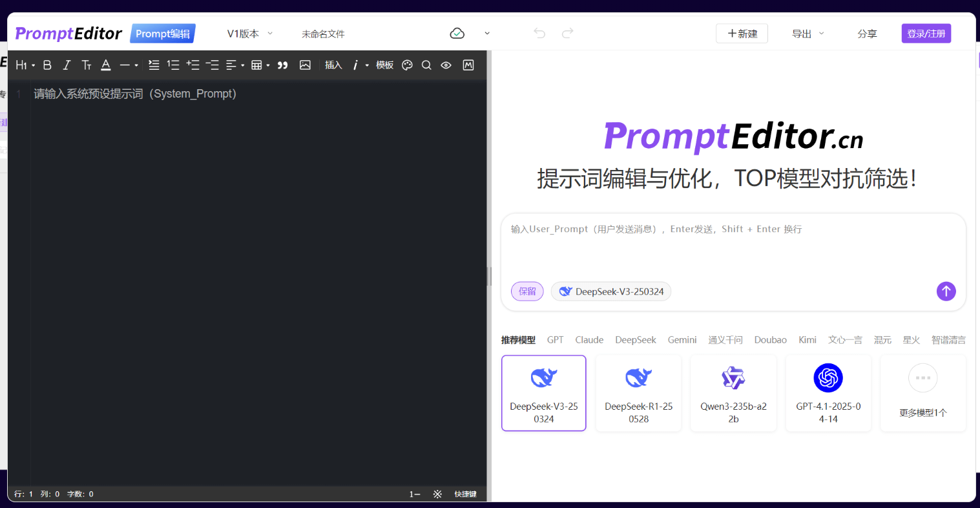
Task: Apply italic formatting from the toolbar
Action: pyautogui.click(x=67, y=65)
